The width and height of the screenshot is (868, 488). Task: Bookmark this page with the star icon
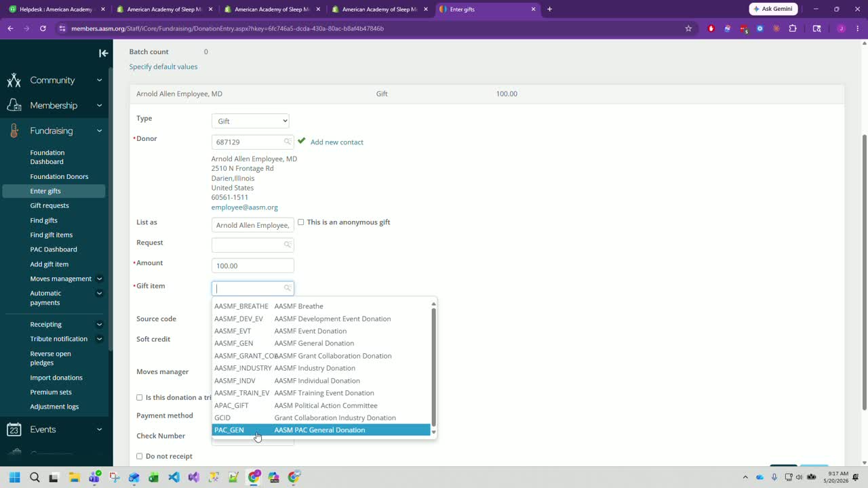pos(688,28)
